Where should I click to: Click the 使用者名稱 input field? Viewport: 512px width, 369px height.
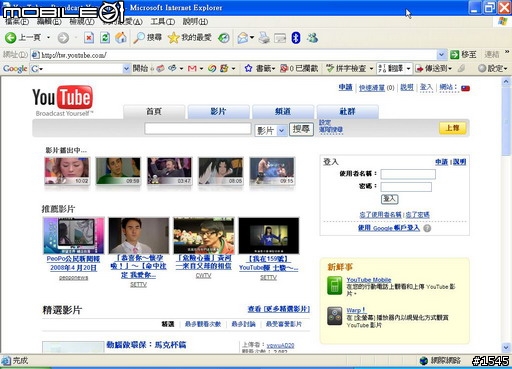click(408, 174)
